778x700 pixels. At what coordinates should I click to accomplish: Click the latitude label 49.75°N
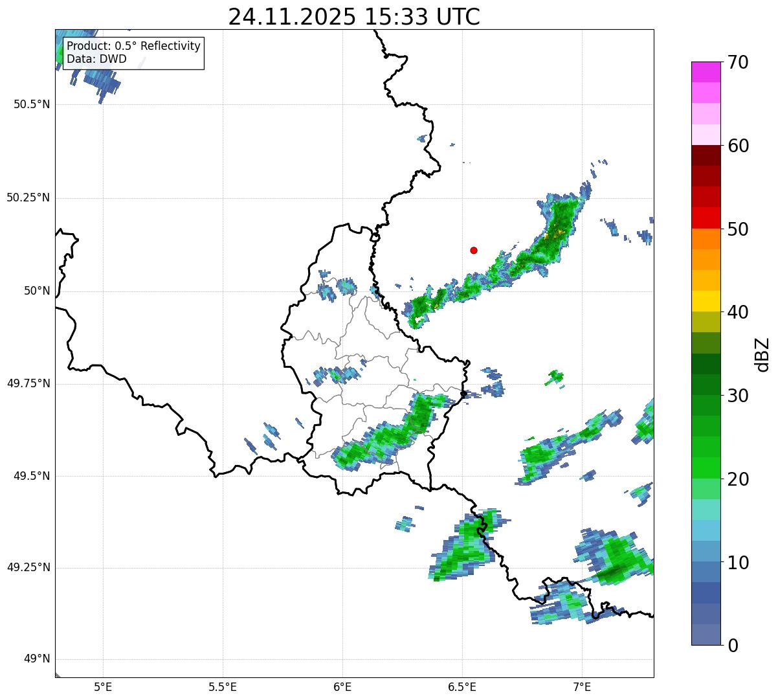pos(28,383)
